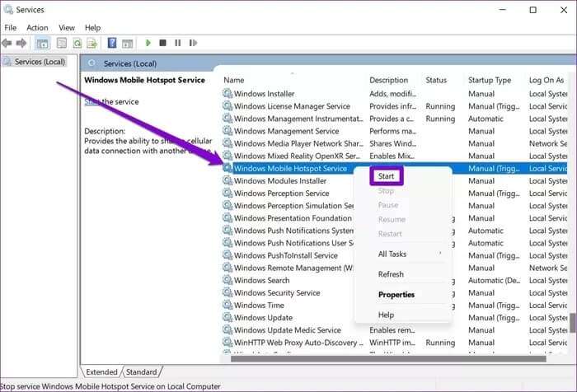577x392 pixels.
Task: Click gear icon beside Windows Security Service
Action: pos(228,292)
